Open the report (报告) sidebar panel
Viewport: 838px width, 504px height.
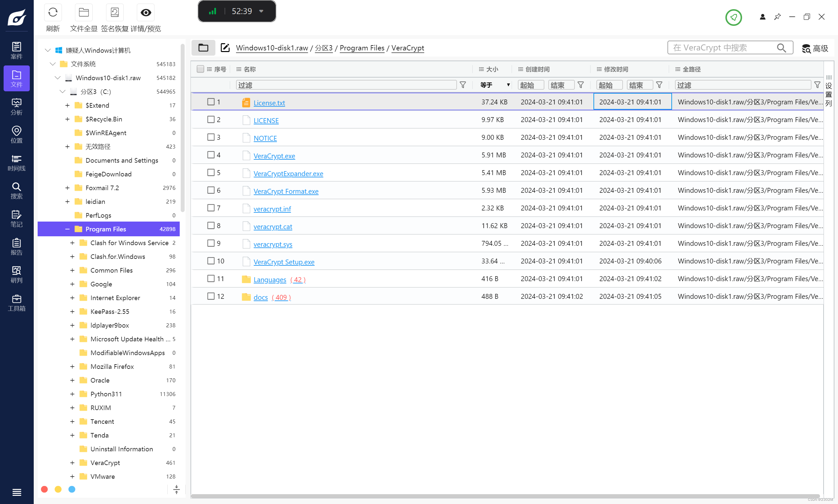click(x=16, y=246)
